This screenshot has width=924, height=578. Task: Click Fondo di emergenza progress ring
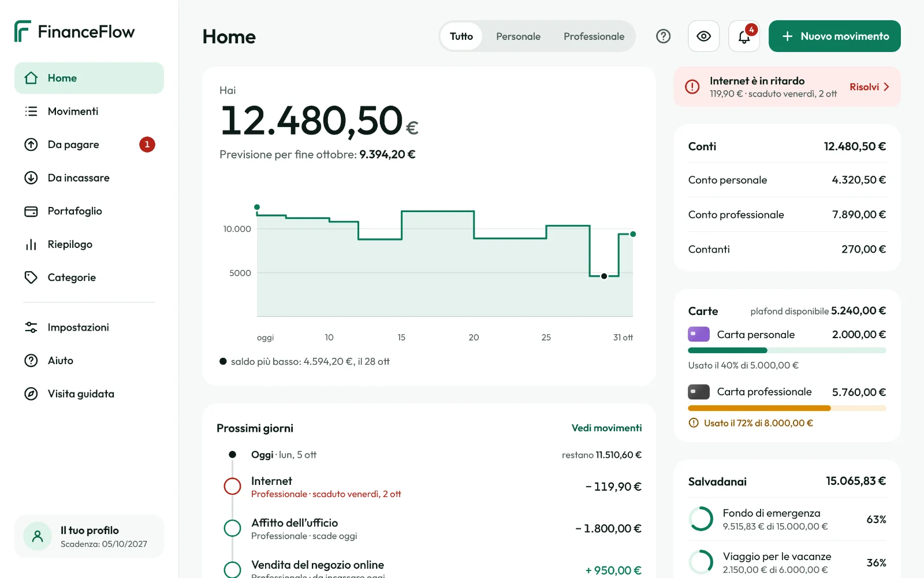(x=701, y=519)
